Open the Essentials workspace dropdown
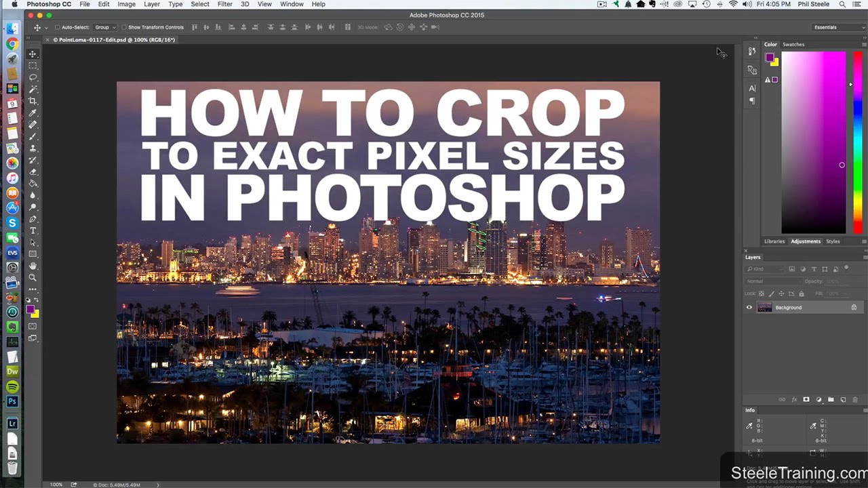Screen dimensions: 868x488 coord(840,28)
